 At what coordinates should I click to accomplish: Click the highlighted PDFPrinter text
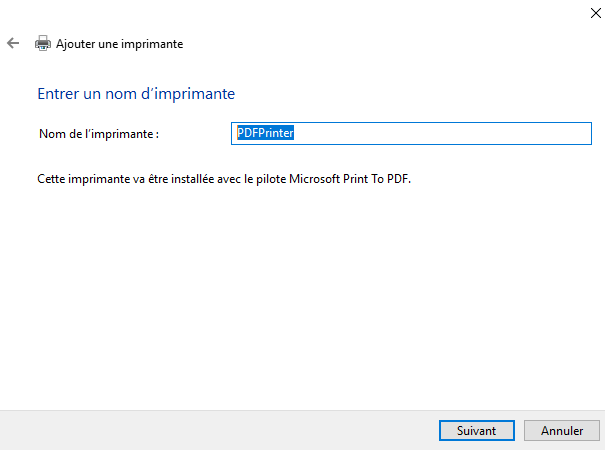264,133
